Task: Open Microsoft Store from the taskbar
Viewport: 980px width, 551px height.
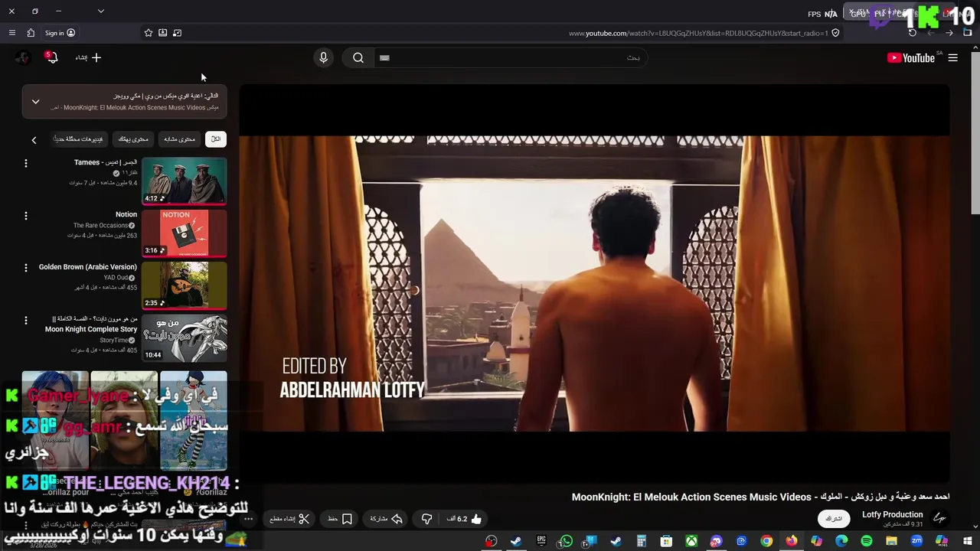Action: [x=666, y=541]
